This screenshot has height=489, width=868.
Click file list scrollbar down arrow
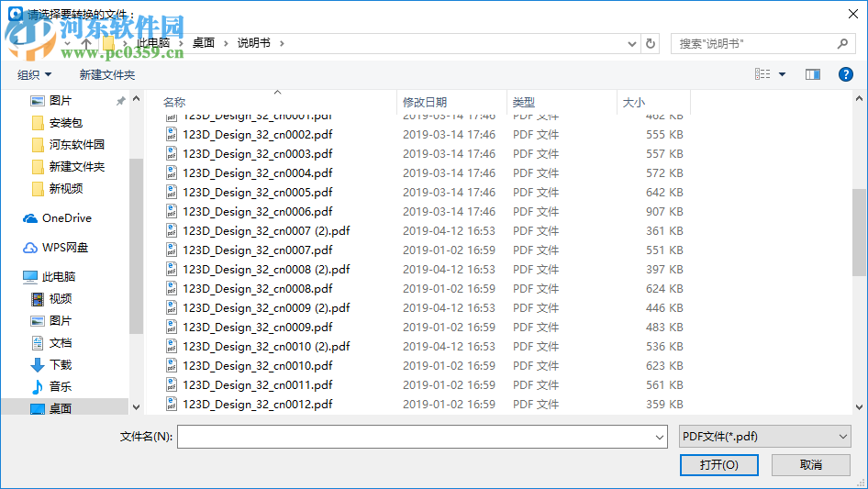[x=859, y=407]
